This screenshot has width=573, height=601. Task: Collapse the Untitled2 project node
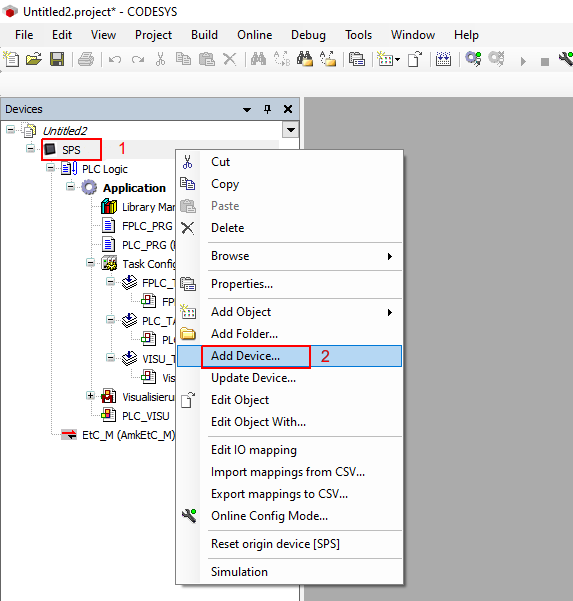tap(10, 130)
